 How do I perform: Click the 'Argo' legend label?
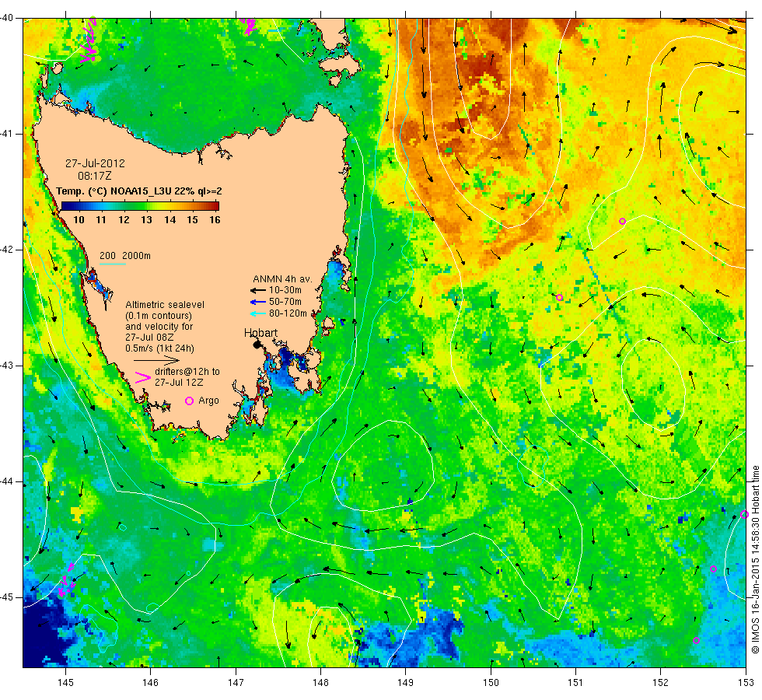(208, 401)
